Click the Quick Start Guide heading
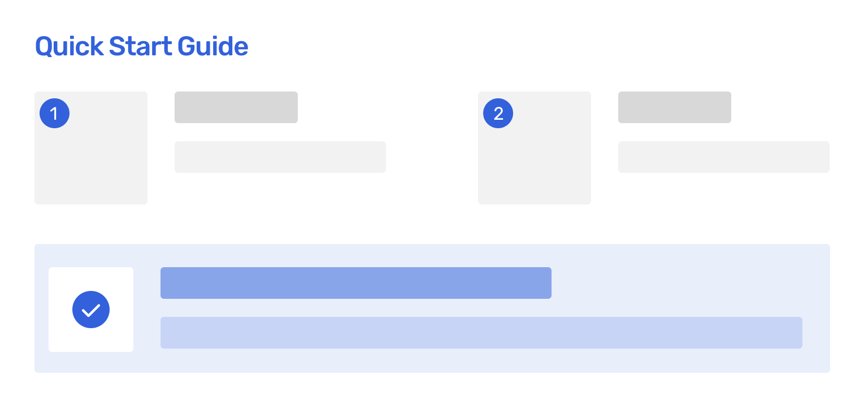The image size is (868, 418). point(141,46)
